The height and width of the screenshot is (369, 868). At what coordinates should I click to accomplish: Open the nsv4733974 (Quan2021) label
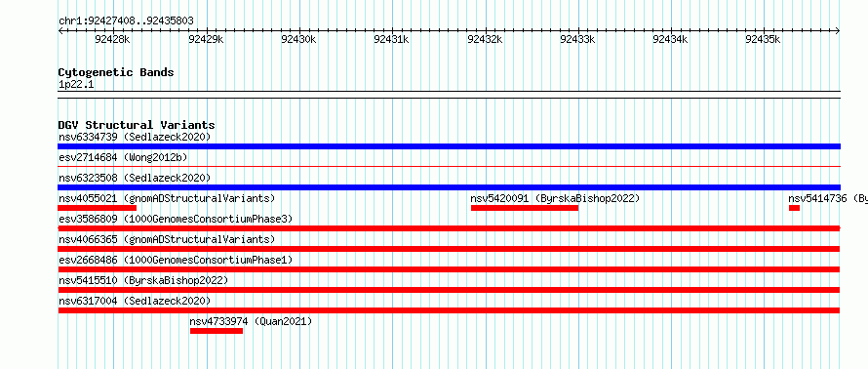coord(251,321)
